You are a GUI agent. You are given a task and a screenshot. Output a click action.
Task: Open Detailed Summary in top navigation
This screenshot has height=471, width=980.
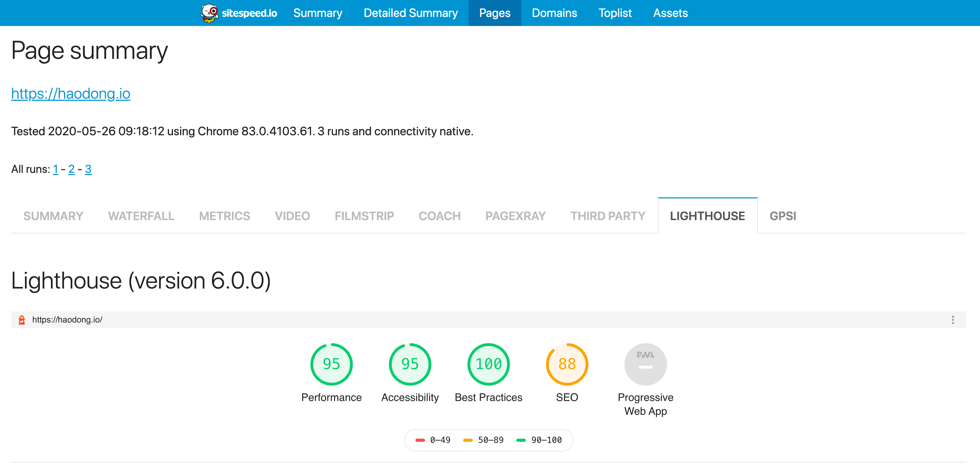tap(410, 13)
